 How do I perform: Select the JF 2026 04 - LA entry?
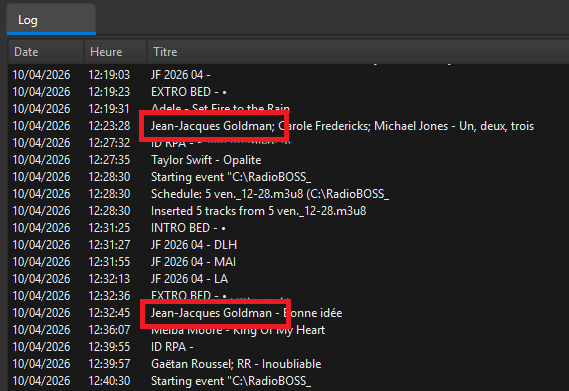(288, 279)
